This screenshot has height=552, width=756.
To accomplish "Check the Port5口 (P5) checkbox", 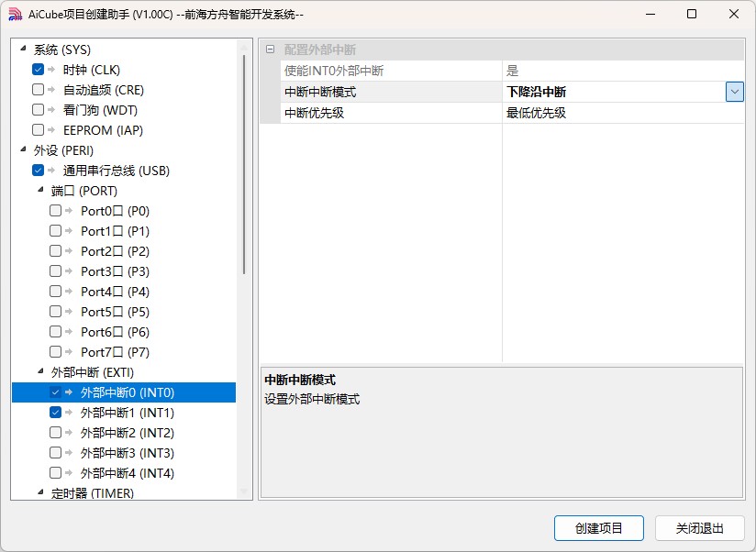I will coord(55,312).
